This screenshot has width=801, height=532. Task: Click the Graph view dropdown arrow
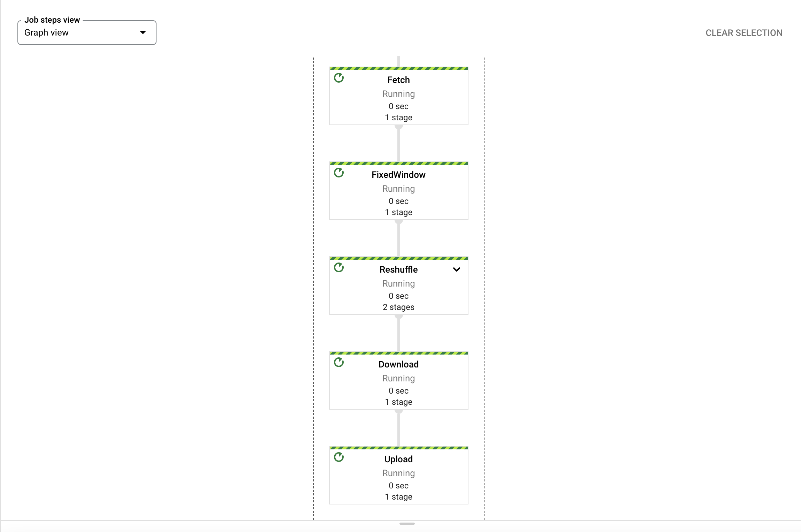pyautogui.click(x=143, y=32)
